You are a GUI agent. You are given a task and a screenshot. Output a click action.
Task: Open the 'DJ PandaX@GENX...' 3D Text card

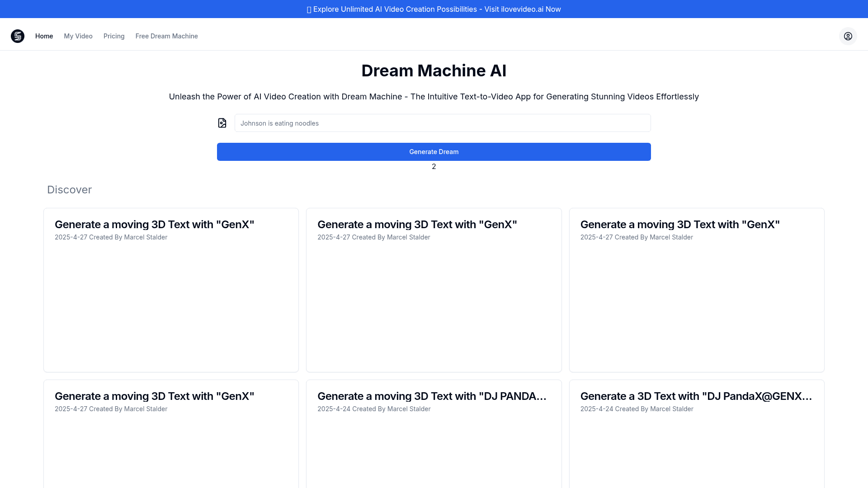[697, 434]
